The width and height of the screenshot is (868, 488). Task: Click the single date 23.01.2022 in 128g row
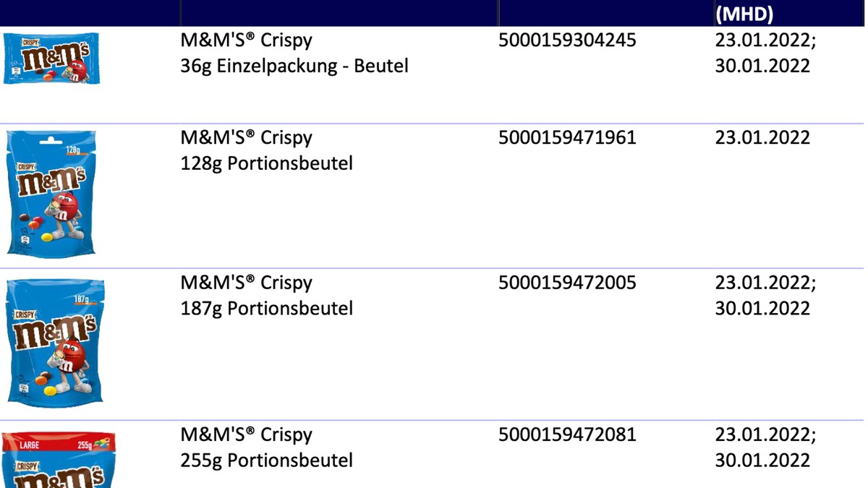pos(762,137)
